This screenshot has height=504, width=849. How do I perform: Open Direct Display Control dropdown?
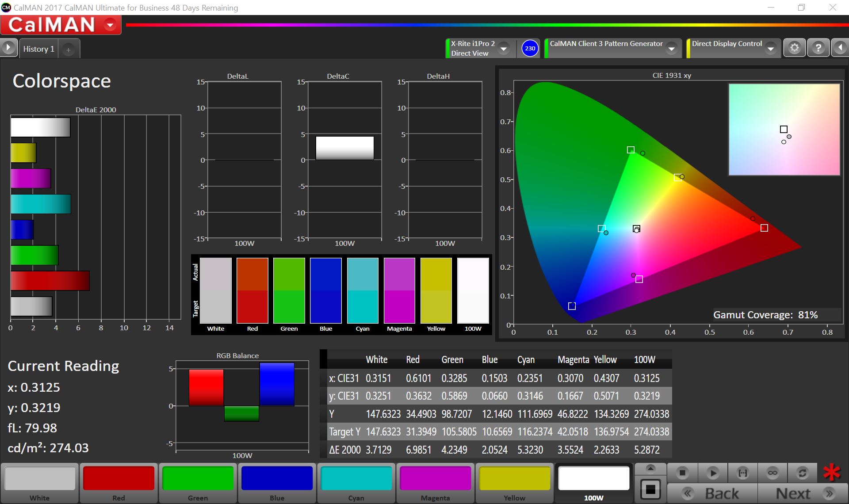(x=771, y=49)
